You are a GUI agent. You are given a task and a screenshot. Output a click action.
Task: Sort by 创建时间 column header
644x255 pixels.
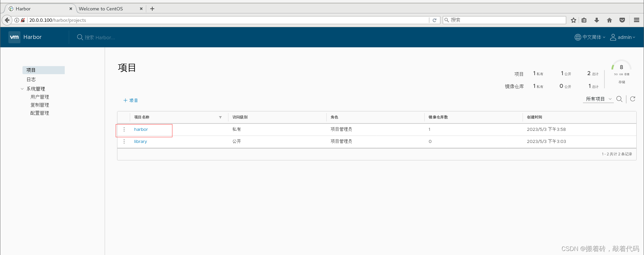coord(534,117)
